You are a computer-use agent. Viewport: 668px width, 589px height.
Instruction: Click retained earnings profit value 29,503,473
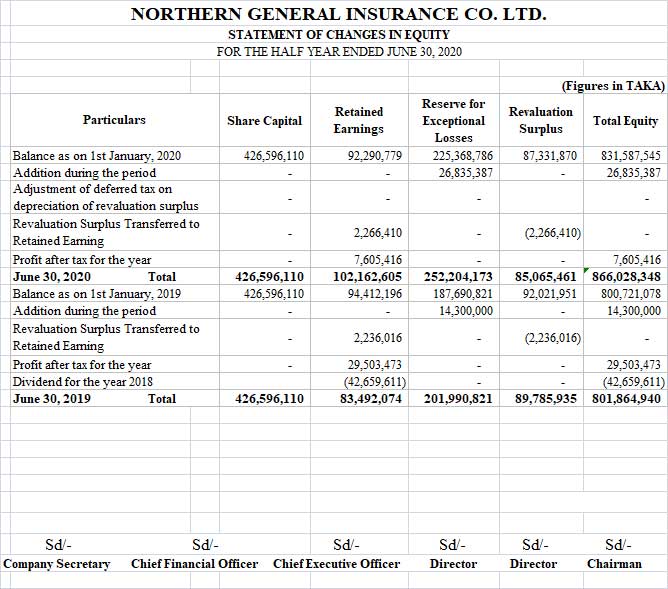tap(375, 365)
